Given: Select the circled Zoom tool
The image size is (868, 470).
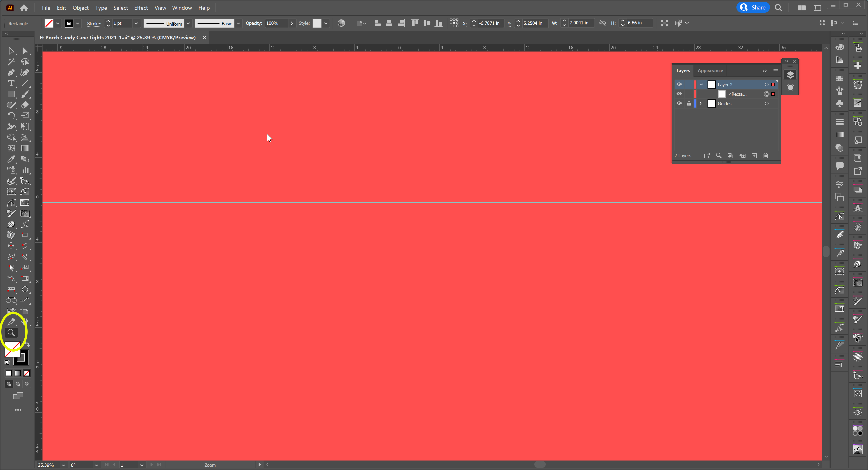Looking at the screenshot, I should coord(11,333).
